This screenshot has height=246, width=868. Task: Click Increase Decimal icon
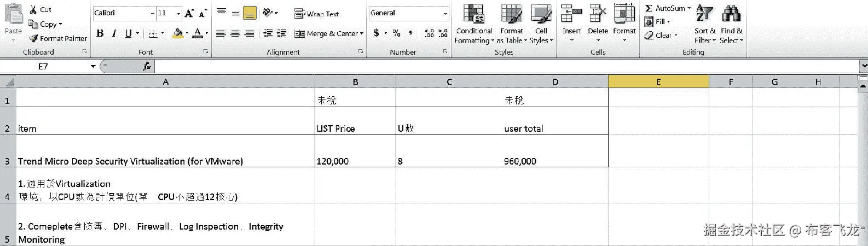pyautogui.click(x=429, y=33)
